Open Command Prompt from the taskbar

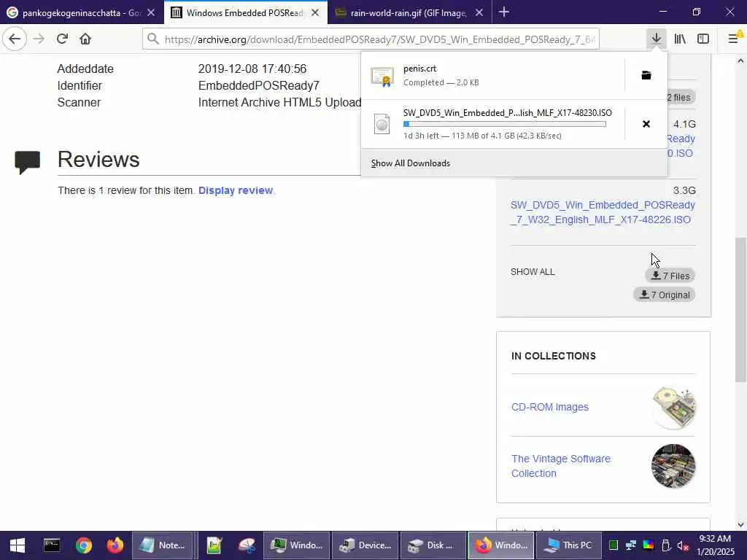52,545
